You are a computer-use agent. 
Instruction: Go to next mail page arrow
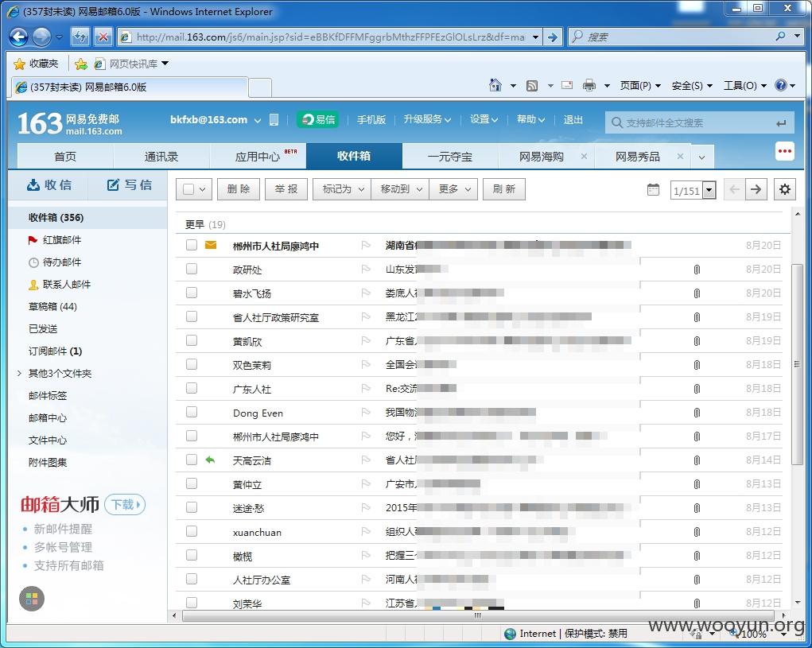tap(756, 189)
